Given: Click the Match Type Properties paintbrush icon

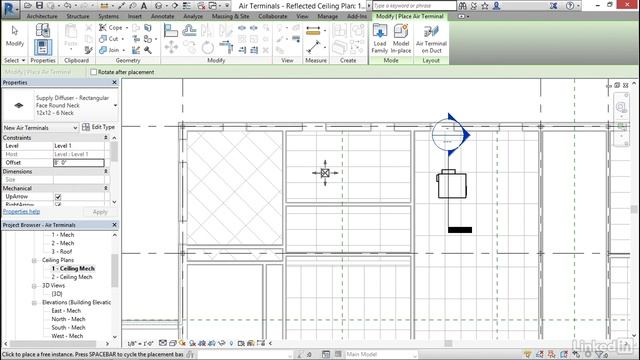Looking at the screenshot, I should (89, 50).
